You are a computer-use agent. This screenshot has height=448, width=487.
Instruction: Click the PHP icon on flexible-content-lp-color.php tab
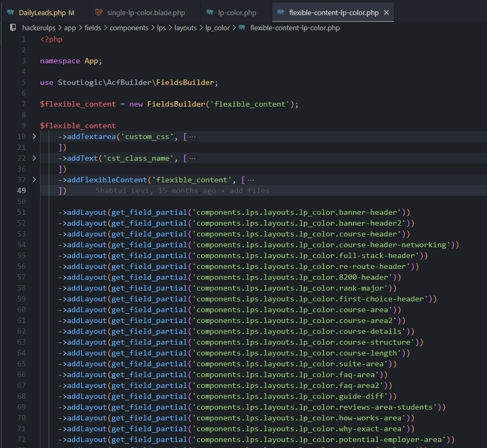pyautogui.click(x=280, y=12)
